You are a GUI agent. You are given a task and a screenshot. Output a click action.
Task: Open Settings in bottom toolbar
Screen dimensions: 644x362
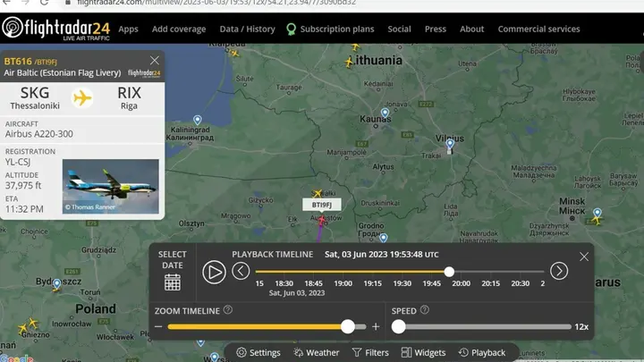coord(258,352)
